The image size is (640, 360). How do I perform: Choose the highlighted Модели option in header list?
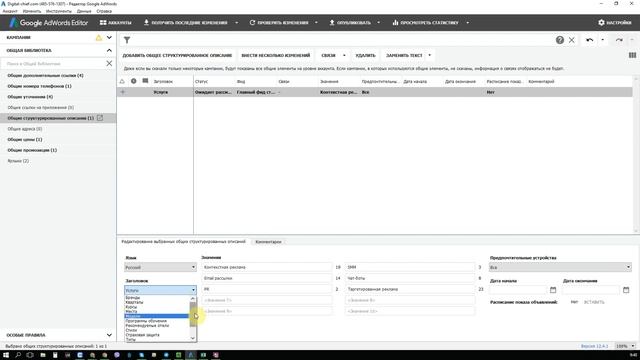[157, 316]
